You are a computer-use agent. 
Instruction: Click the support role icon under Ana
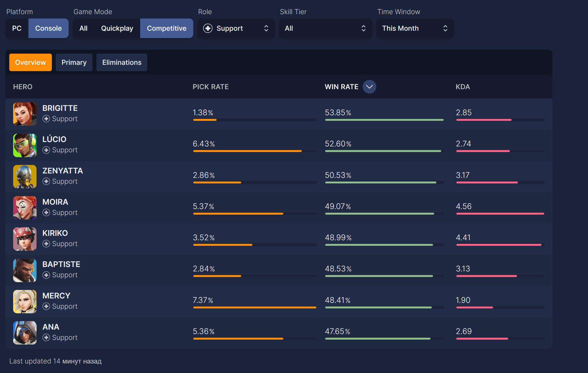click(x=46, y=338)
